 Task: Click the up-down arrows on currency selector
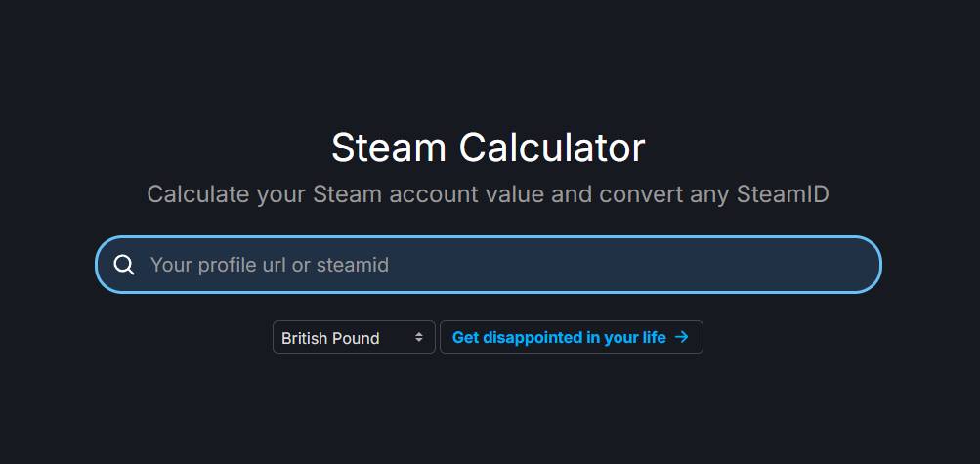click(x=419, y=337)
